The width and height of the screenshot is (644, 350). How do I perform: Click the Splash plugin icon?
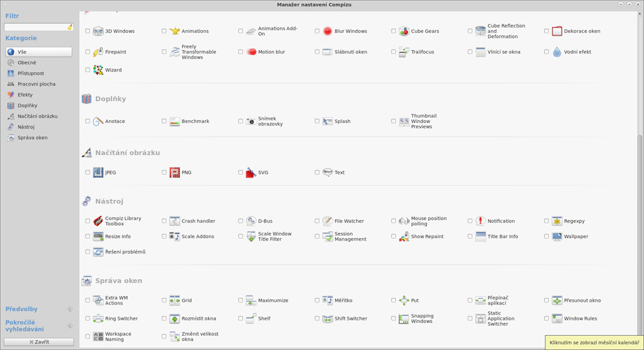327,122
